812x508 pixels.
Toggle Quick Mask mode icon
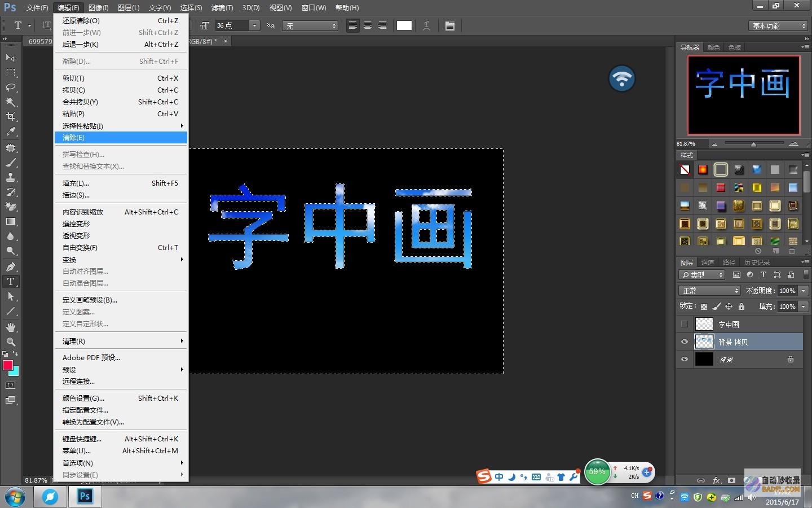click(x=11, y=386)
